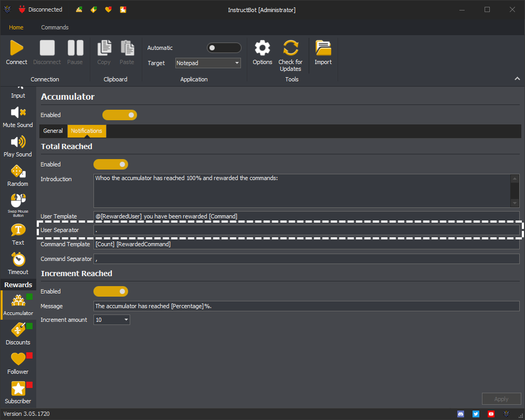Viewport: 525px width, 420px height.
Task: Click discount tag icon in title bar
Action: tap(94, 10)
